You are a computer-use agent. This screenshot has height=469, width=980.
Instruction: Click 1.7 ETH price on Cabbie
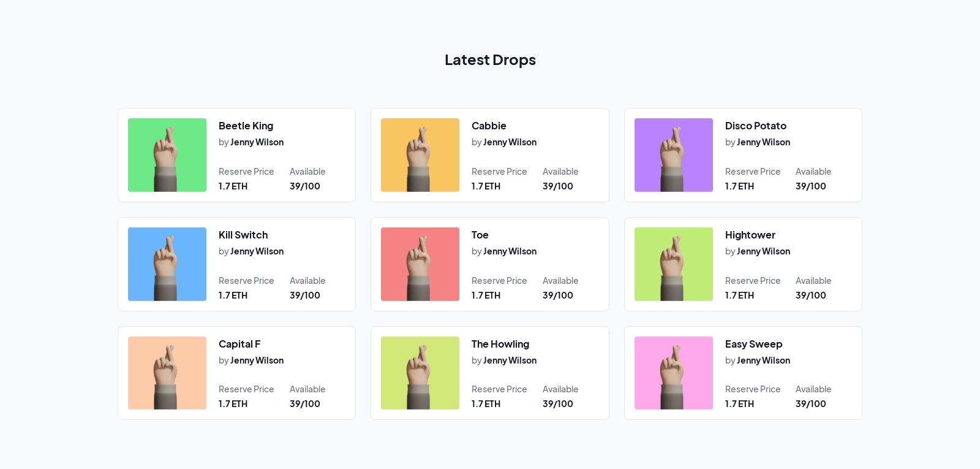coord(486,186)
